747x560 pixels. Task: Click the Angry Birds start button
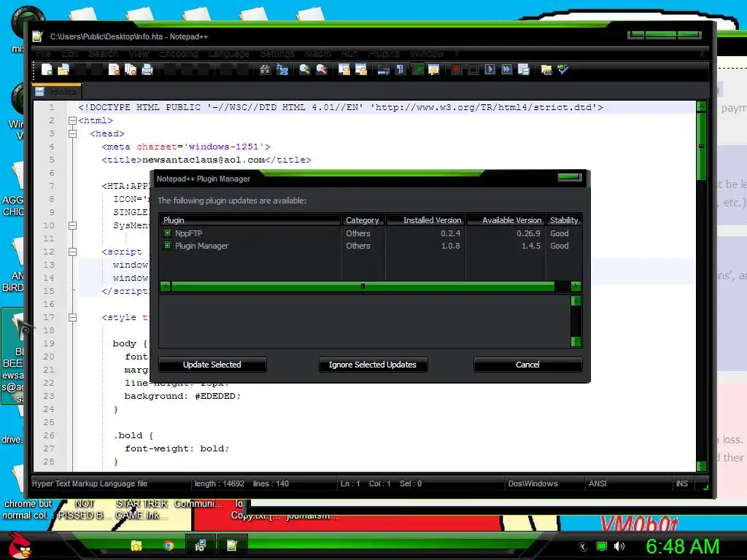(19, 545)
